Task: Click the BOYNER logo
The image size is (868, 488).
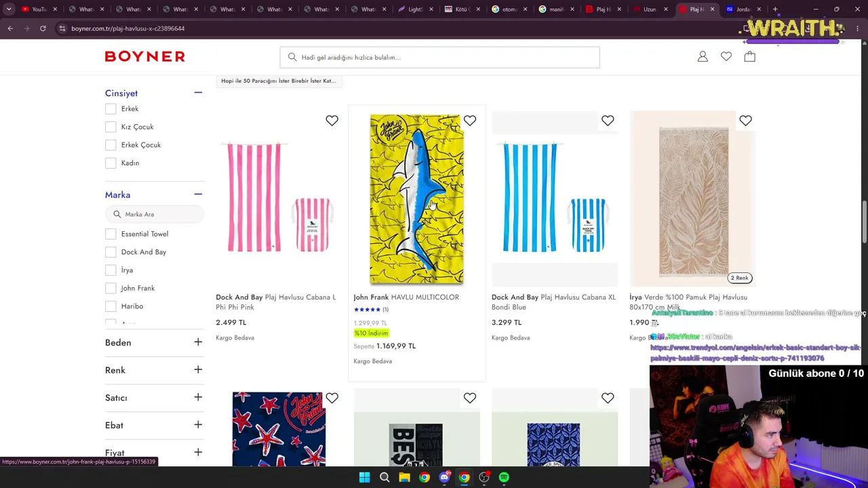Action: [x=144, y=57]
